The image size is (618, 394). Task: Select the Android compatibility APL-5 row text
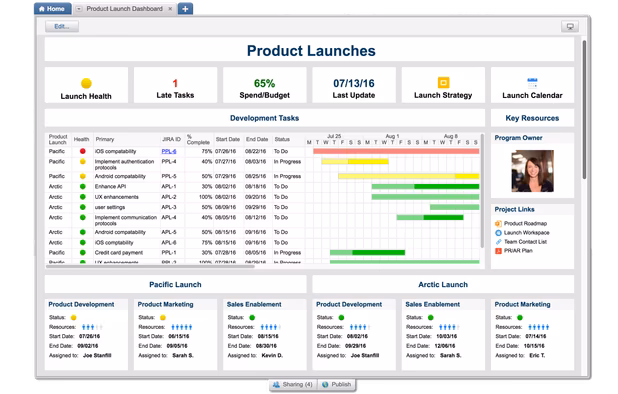(120, 232)
